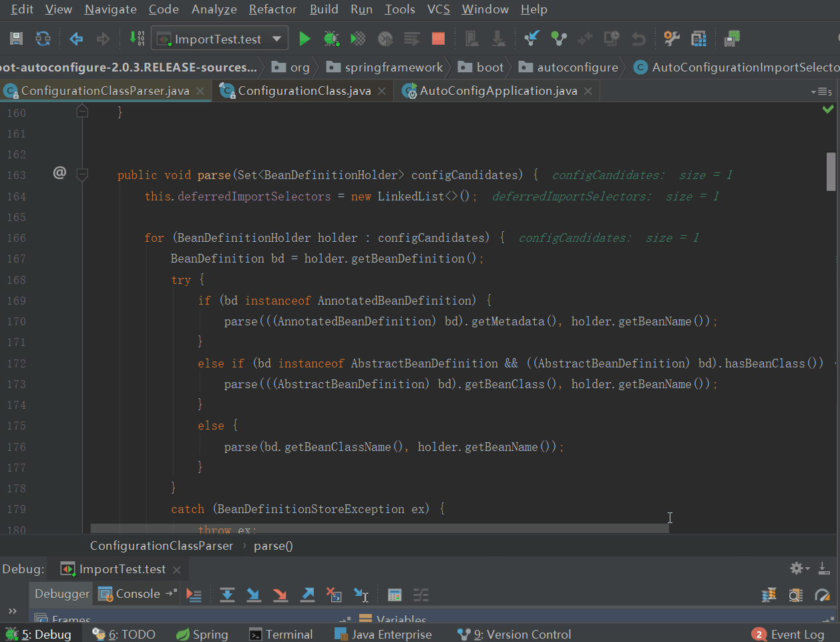Open the Navigate menu
This screenshot has height=642, width=840.
pyautogui.click(x=111, y=9)
